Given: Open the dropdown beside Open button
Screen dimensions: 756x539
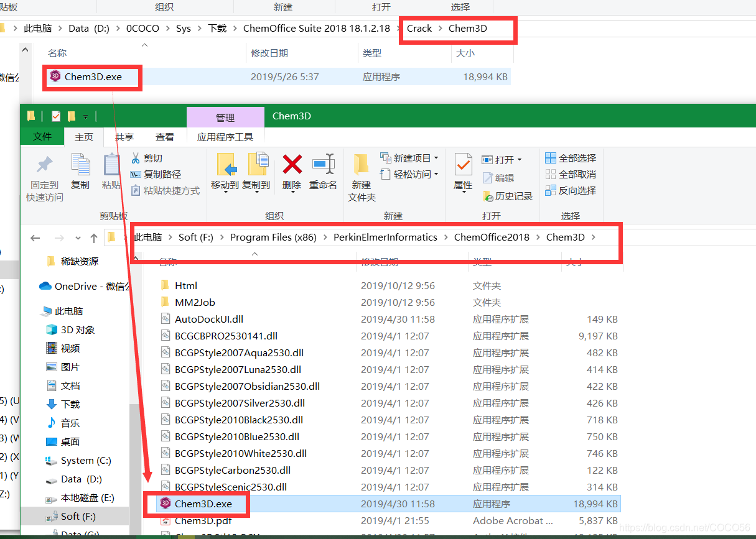Looking at the screenshot, I should point(520,160).
